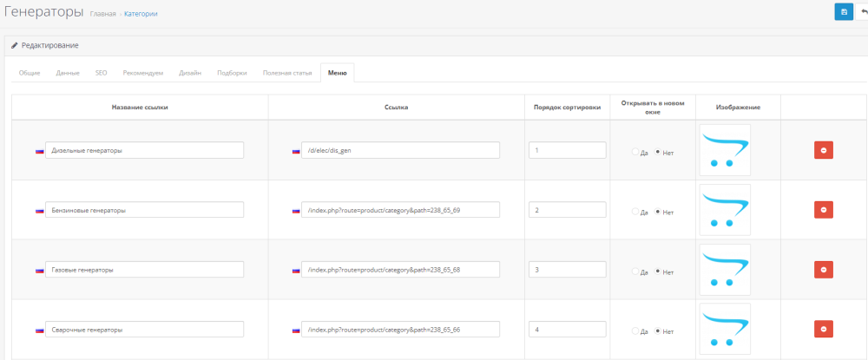Select 'Да' radio for Дизельные генераторы row
The image size is (868, 360).
(635, 153)
